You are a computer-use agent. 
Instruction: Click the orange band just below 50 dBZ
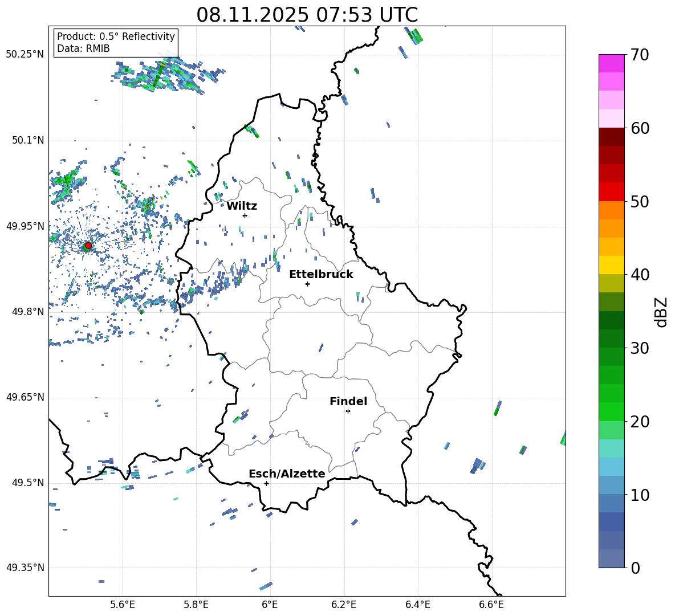[x=612, y=210]
